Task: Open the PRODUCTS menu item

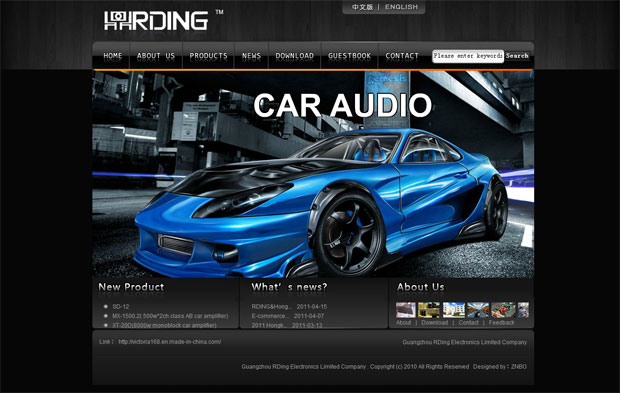Action: pyautogui.click(x=208, y=56)
